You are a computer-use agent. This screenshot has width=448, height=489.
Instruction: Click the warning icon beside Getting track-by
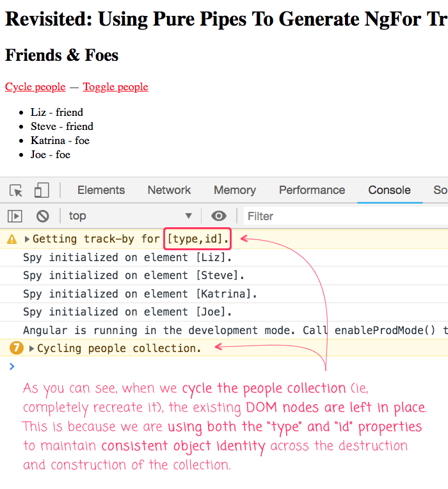(12, 239)
